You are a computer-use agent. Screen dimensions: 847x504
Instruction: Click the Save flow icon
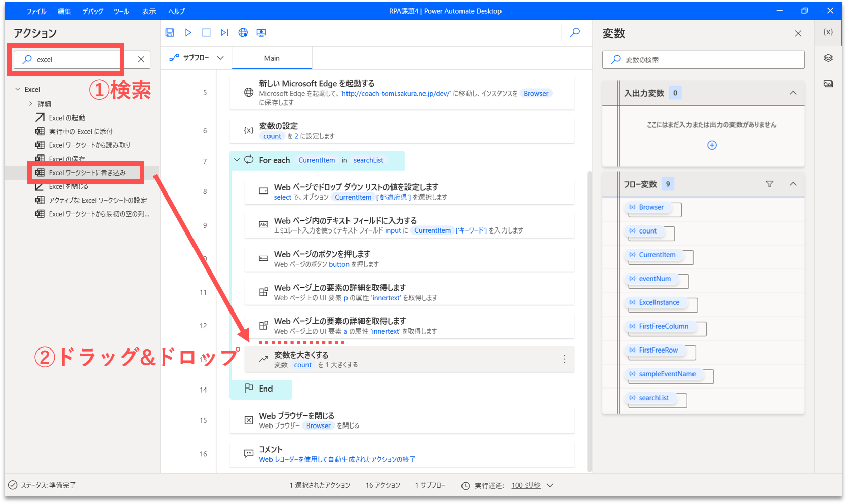[170, 33]
